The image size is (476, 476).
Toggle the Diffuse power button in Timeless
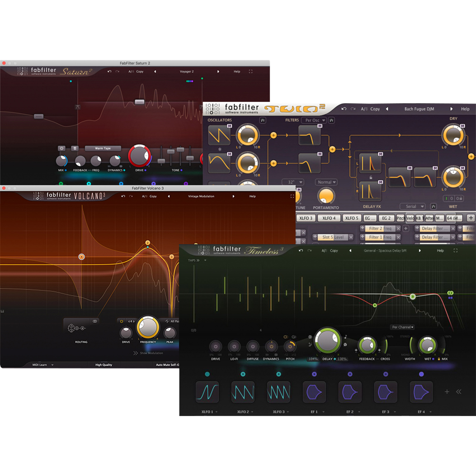tap(253, 346)
